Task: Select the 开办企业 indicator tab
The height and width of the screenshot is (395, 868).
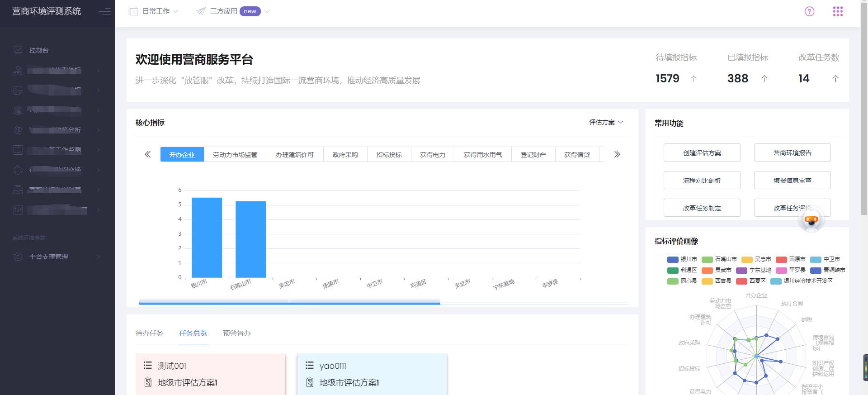Action: click(x=182, y=154)
